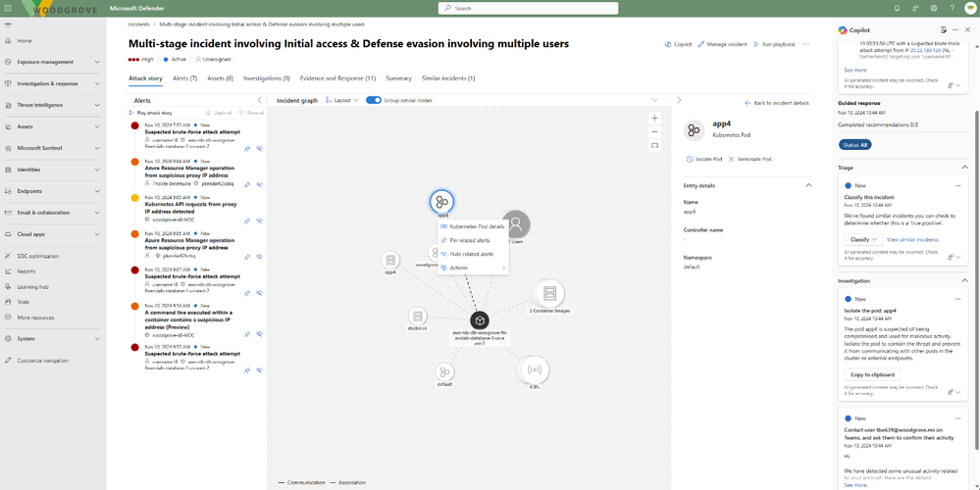Select the 2 Container Images node
980x490 pixels.
(548, 293)
